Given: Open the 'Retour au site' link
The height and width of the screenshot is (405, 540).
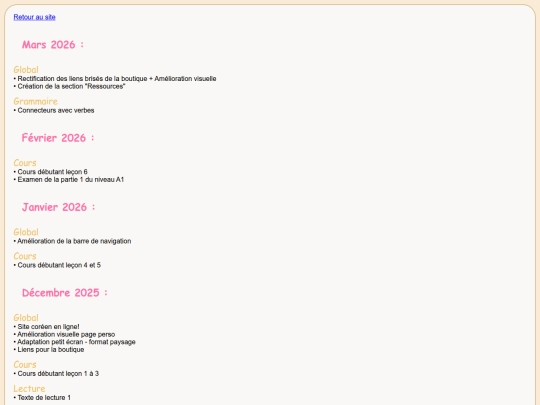Looking at the screenshot, I should [34, 17].
